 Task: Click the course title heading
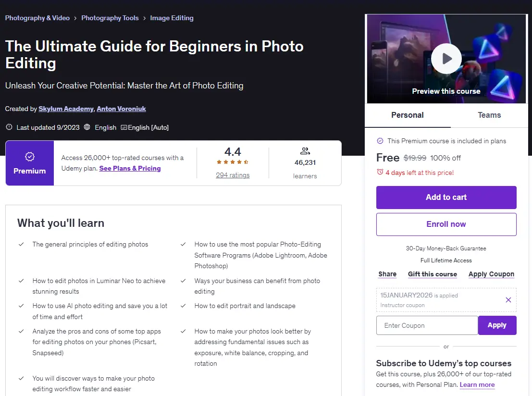point(154,55)
